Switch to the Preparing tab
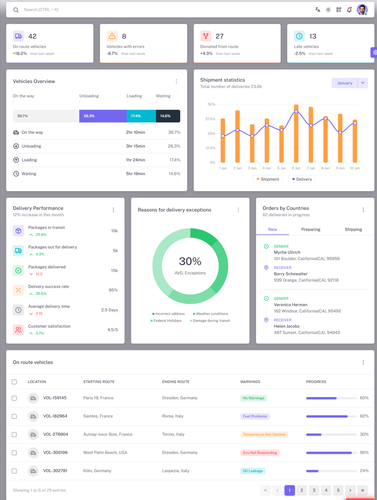The width and height of the screenshot is (377, 500). pos(311,229)
